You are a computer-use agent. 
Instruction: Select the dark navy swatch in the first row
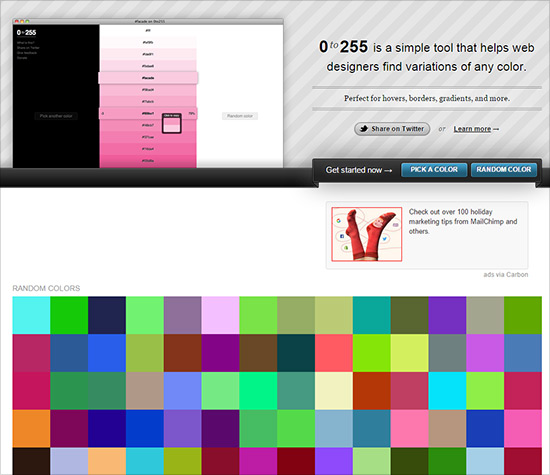tap(107, 315)
